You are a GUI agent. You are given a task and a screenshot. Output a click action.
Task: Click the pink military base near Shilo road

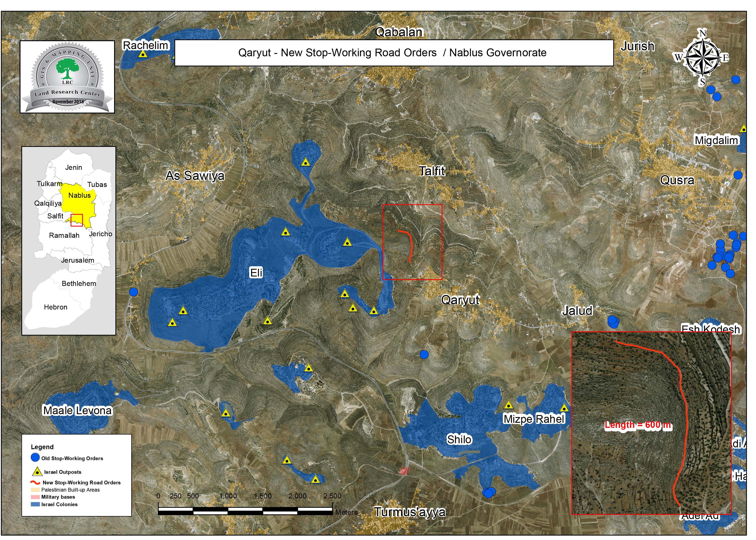click(x=404, y=471)
